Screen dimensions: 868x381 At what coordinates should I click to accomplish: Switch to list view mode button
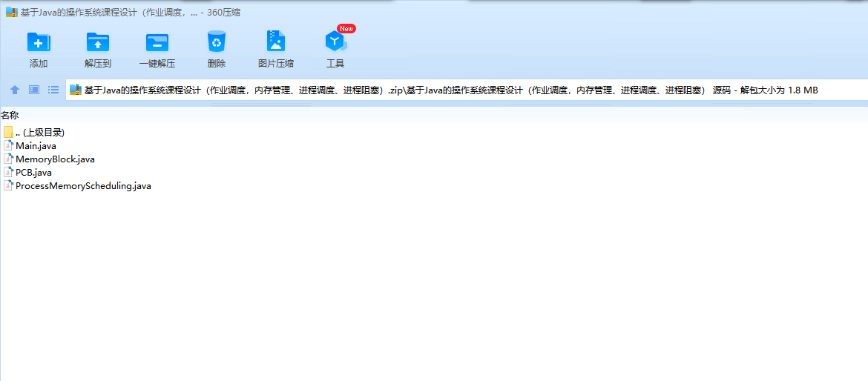coord(53,90)
